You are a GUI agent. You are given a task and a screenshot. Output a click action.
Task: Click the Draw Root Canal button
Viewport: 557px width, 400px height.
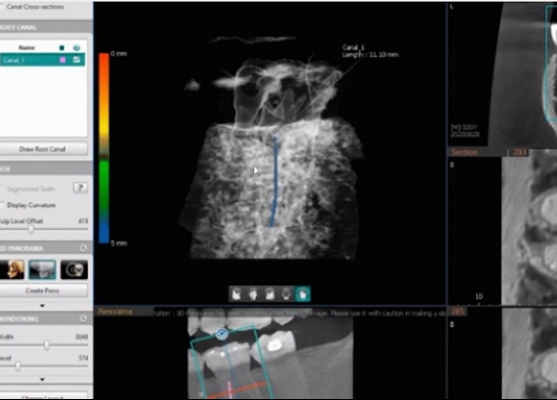click(x=42, y=149)
